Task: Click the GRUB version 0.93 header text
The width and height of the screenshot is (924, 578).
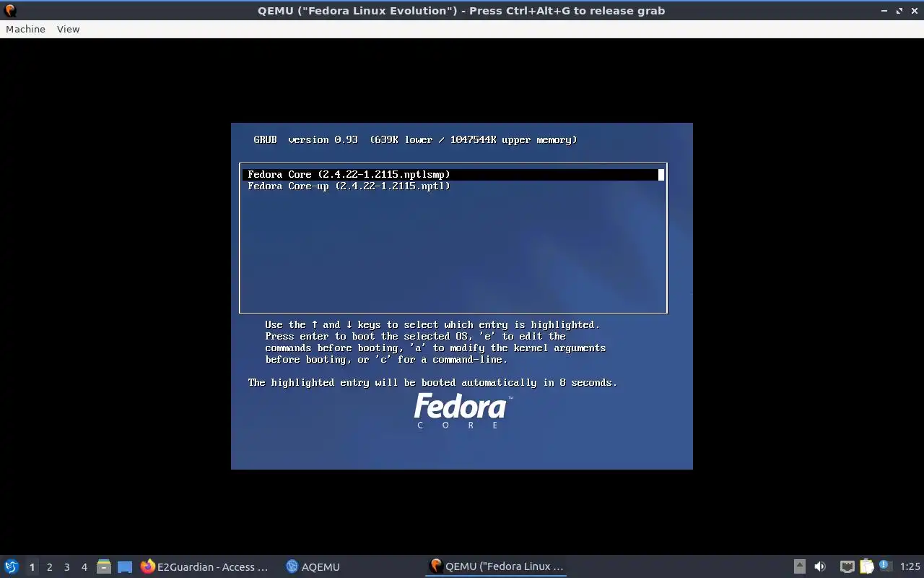Action: click(x=415, y=139)
